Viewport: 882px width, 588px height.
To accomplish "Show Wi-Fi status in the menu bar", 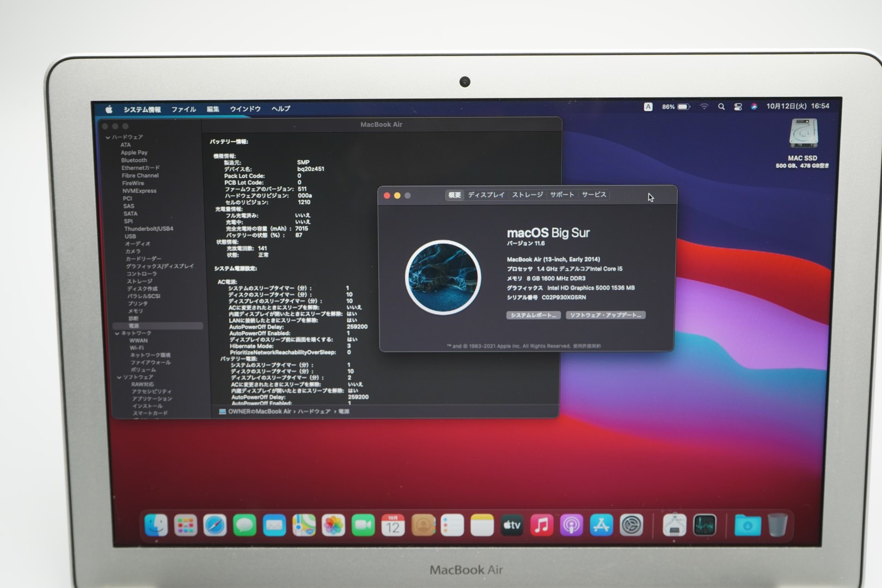I will pos(704,107).
